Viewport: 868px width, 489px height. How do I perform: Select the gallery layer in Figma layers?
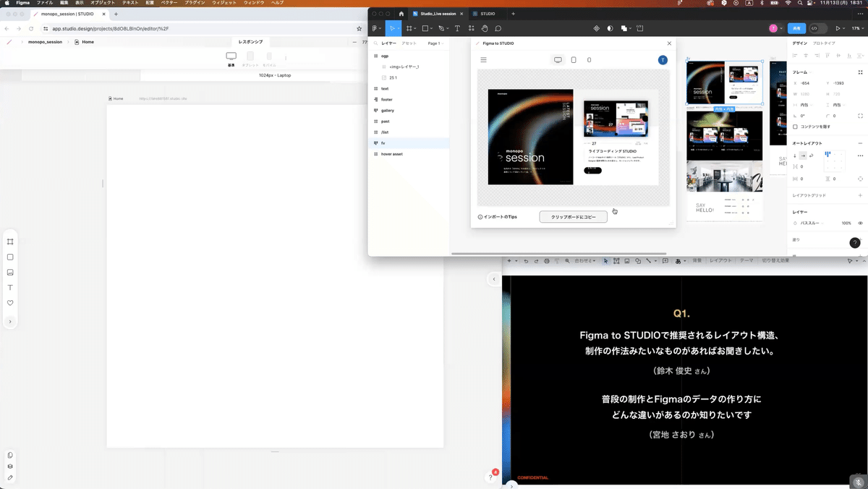(409, 110)
